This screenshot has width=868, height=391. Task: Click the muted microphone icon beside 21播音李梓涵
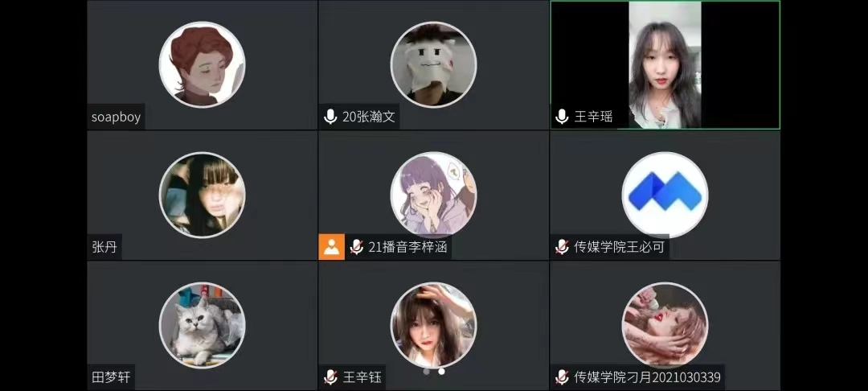tap(357, 247)
